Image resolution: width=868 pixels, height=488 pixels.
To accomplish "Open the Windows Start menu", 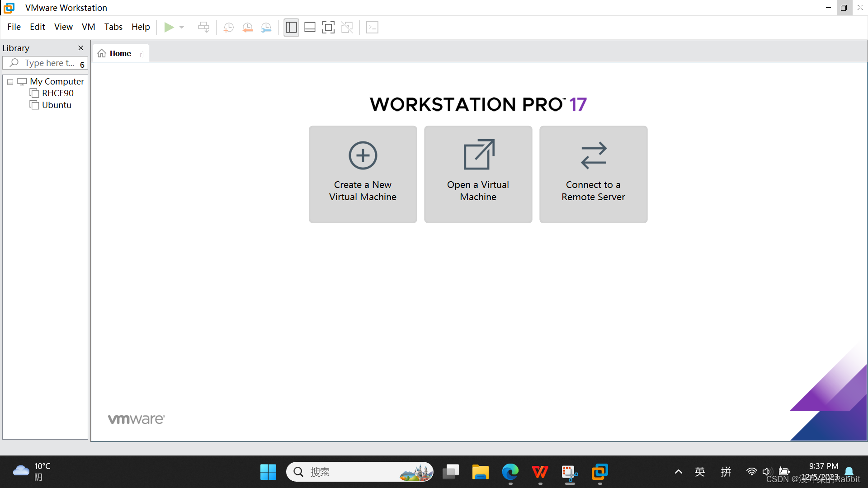I will (x=268, y=472).
